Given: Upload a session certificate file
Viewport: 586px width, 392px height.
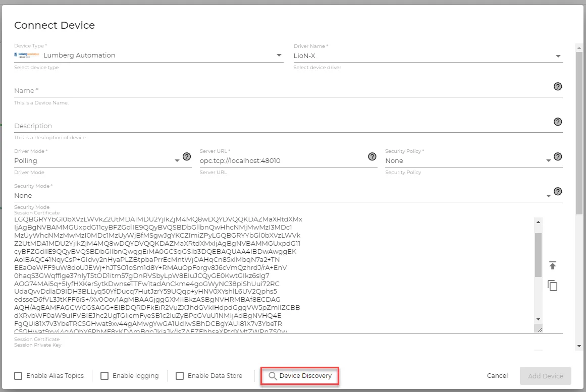Looking at the screenshot, I should [552, 265].
